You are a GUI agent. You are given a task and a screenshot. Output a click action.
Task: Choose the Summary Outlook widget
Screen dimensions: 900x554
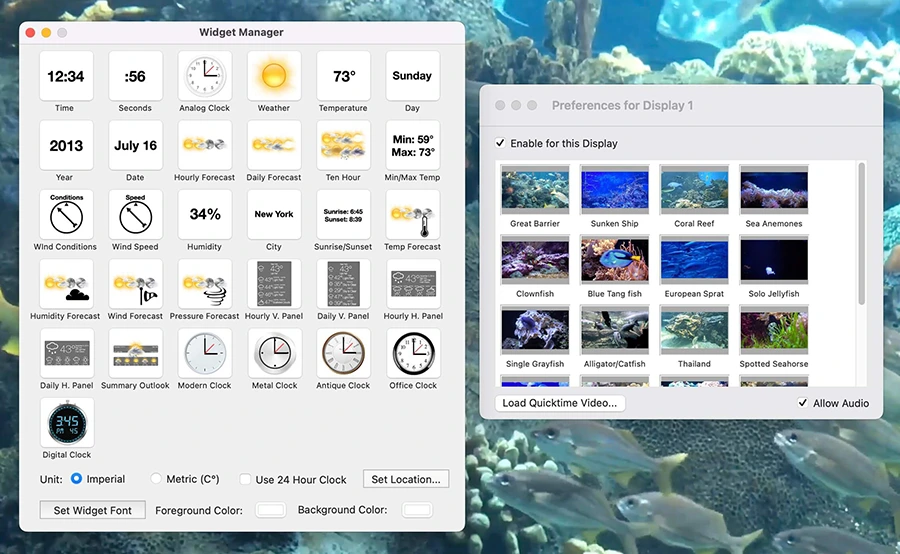point(135,353)
